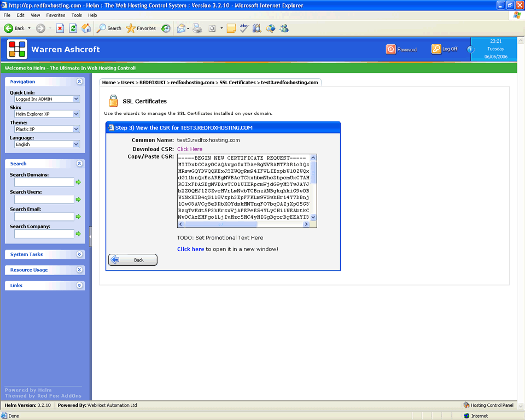Open the File menu
Screen dimensions: 525x420
click(x=7, y=15)
